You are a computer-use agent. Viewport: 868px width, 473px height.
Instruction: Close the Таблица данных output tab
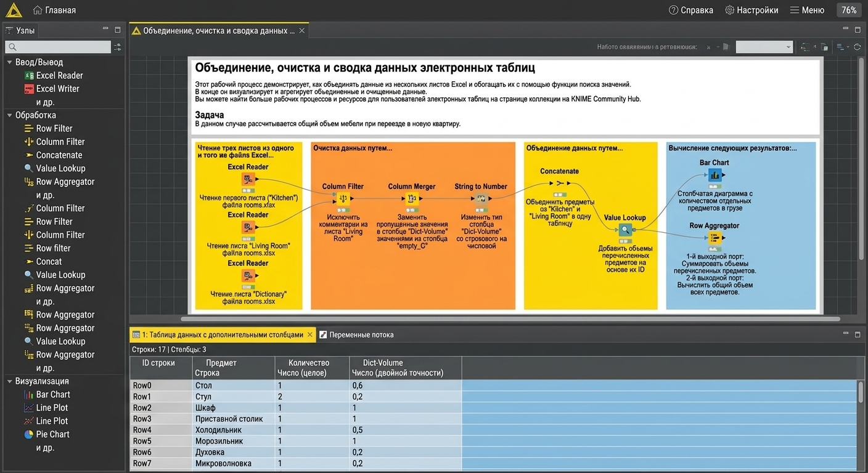click(x=310, y=335)
